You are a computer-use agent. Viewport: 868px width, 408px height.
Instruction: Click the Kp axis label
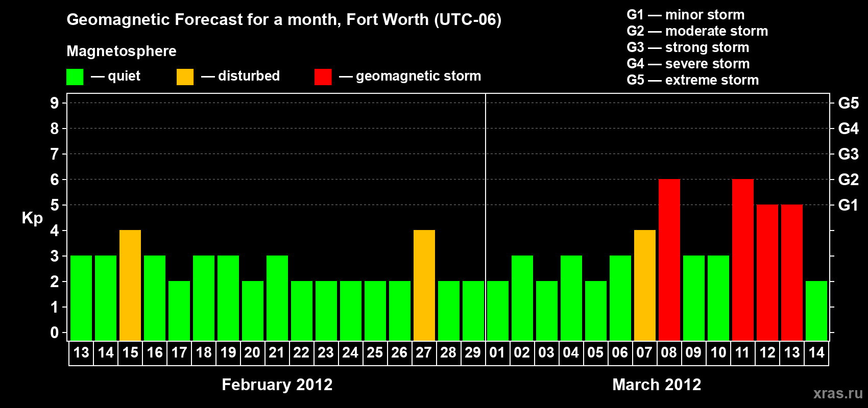[x=32, y=218]
